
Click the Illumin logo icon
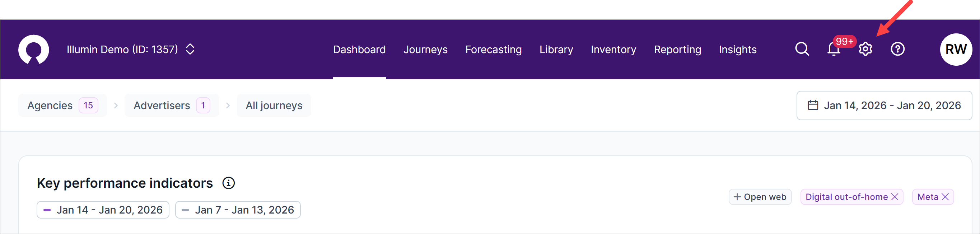[x=33, y=50]
